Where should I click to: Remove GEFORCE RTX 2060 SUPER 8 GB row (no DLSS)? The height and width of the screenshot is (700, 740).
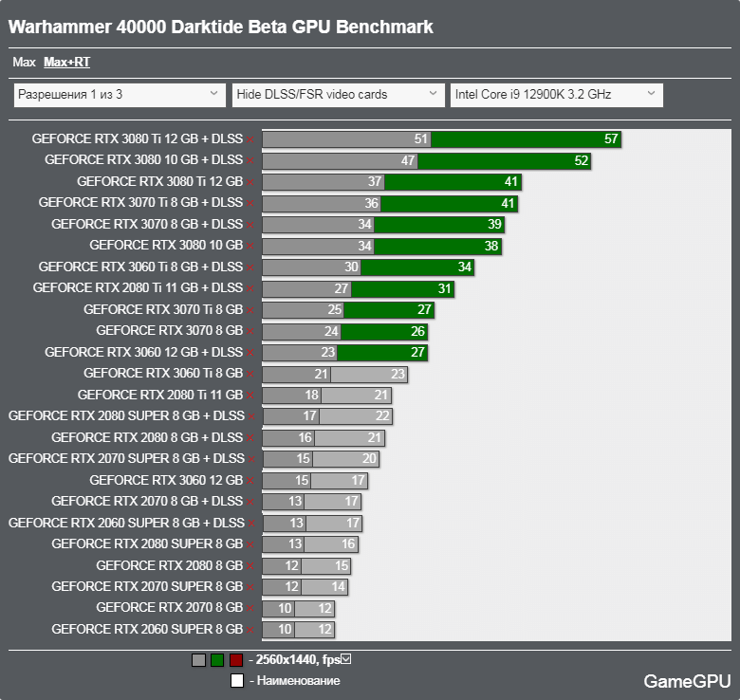point(250,630)
